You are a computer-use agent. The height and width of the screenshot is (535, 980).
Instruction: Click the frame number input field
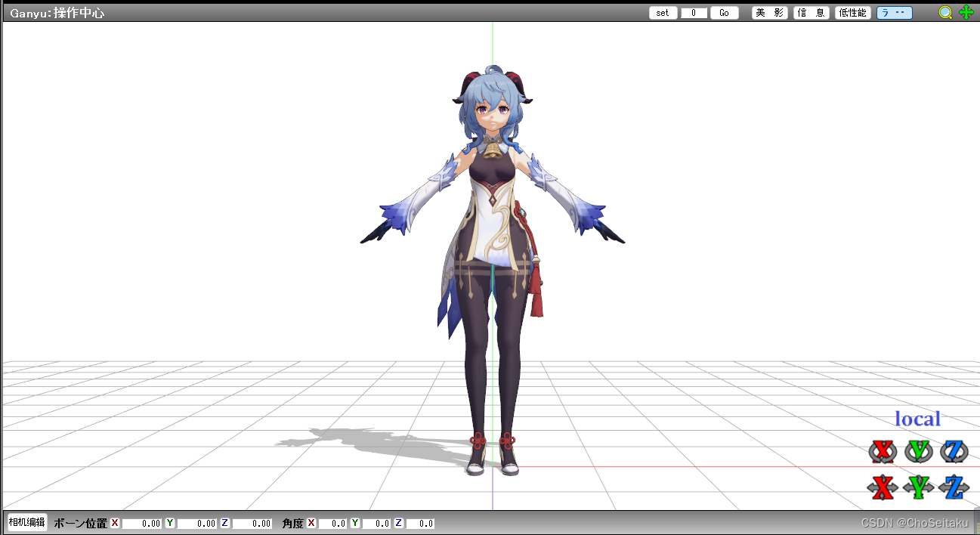pos(694,13)
